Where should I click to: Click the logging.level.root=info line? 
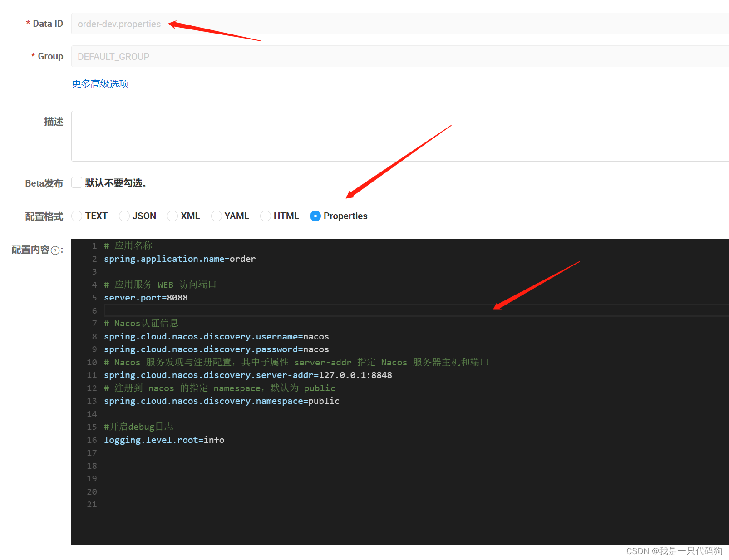164,439
